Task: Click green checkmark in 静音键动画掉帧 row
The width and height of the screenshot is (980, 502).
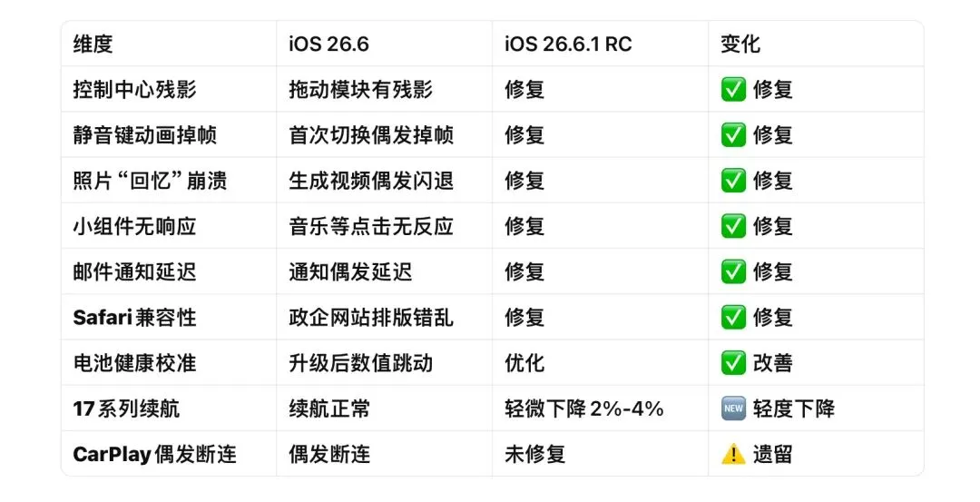Action: [733, 135]
